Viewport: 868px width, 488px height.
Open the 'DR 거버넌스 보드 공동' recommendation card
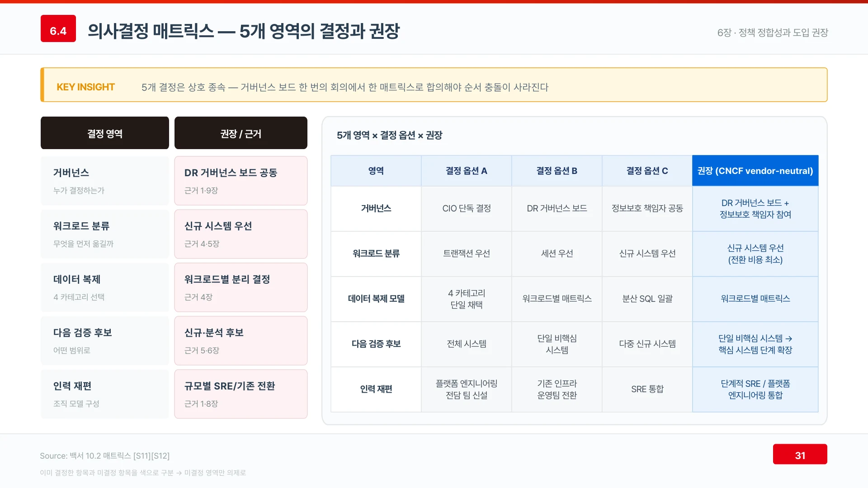(x=241, y=181)
